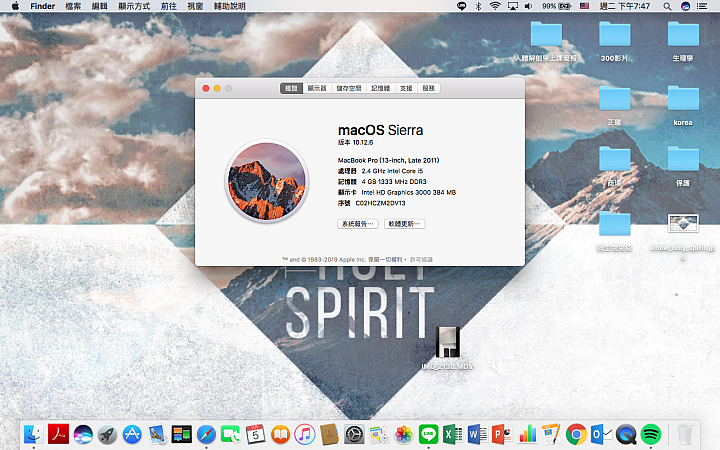Open the 輔助說明 menu

coord(230,6)
